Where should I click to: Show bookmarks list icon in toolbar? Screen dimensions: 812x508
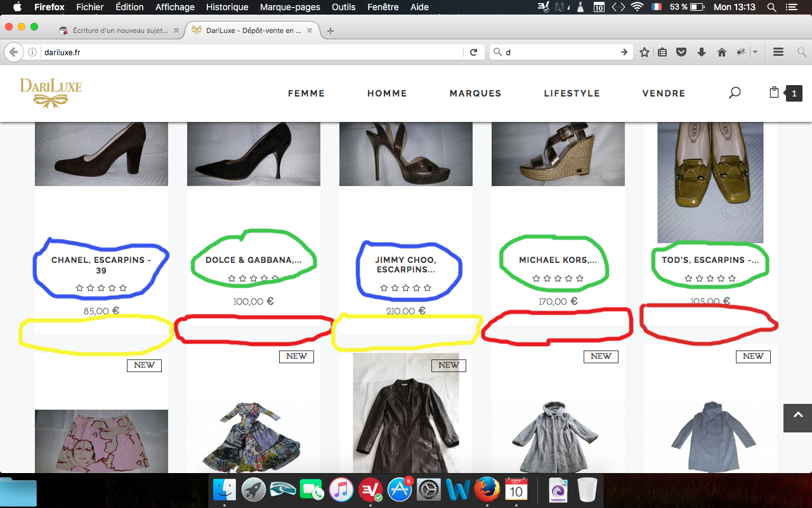pyautogui.click(x=662, y=52)
